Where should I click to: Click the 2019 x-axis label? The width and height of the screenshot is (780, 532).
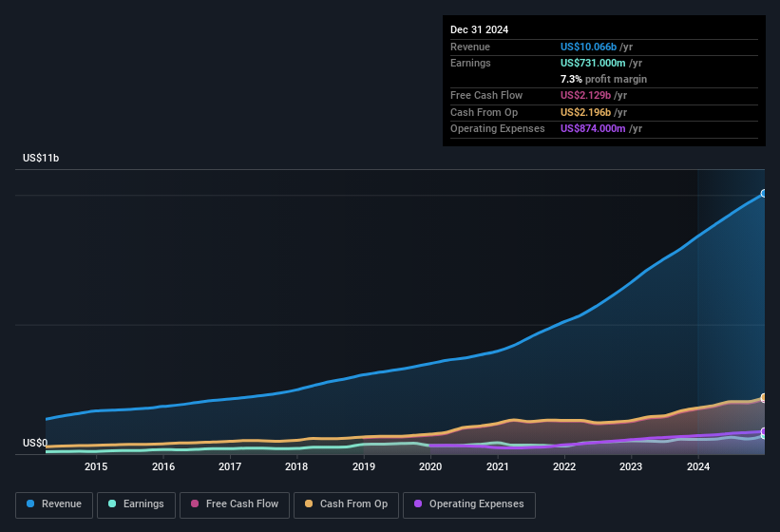(x=364, y=466)
